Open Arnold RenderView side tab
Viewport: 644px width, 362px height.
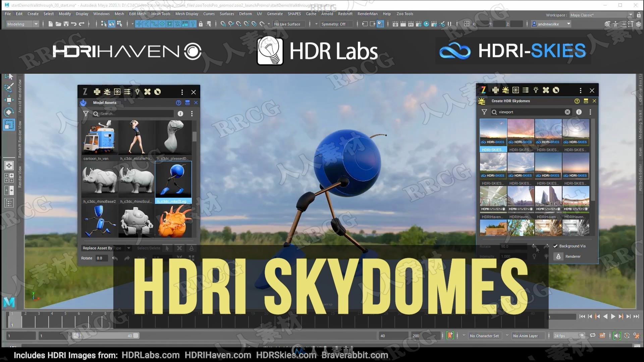(x=20, y=97)
